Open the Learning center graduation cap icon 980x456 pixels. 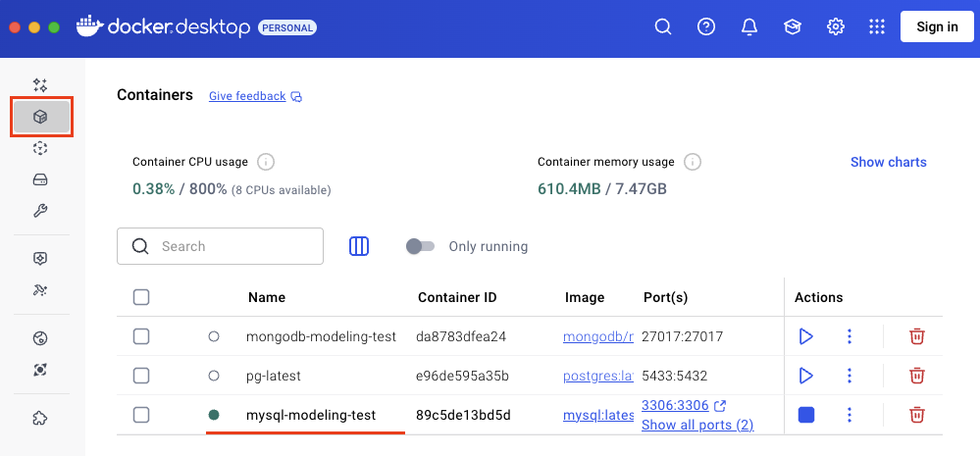click(793, 26)
